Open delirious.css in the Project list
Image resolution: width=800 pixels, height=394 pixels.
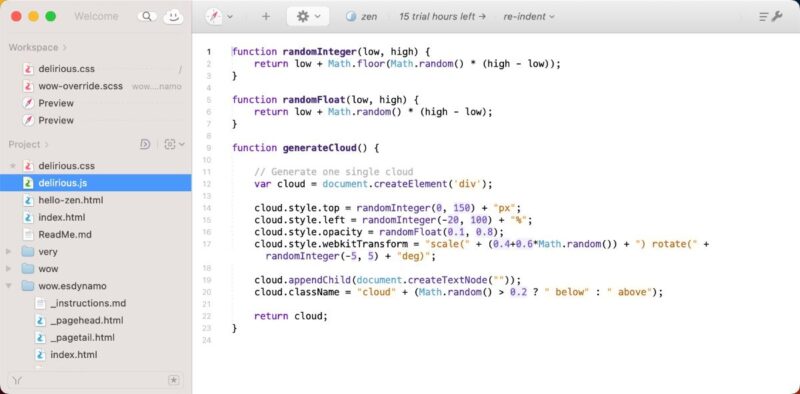click(66, 166)
